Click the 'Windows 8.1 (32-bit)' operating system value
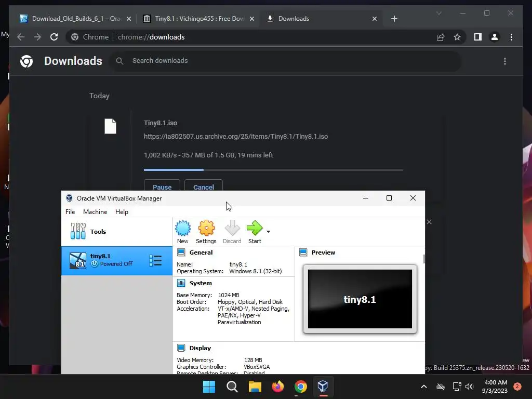This screenshot has height=399, width=532. point(256,271)
